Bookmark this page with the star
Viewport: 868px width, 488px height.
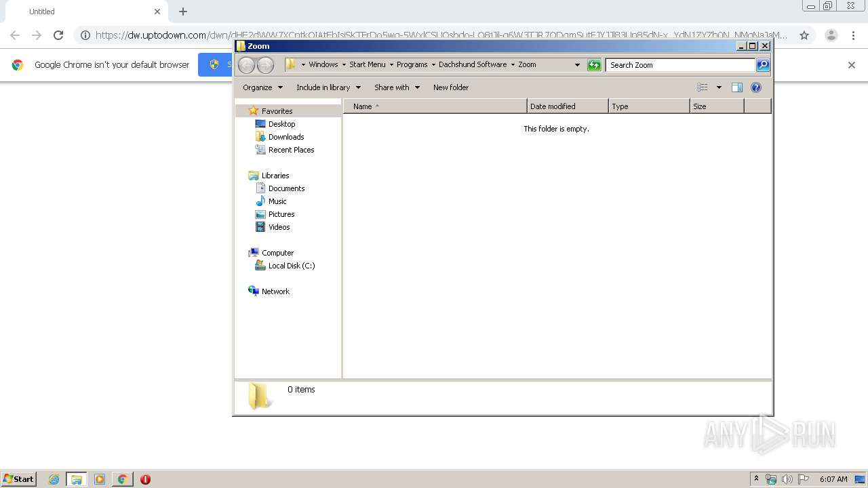pos(804,35)
